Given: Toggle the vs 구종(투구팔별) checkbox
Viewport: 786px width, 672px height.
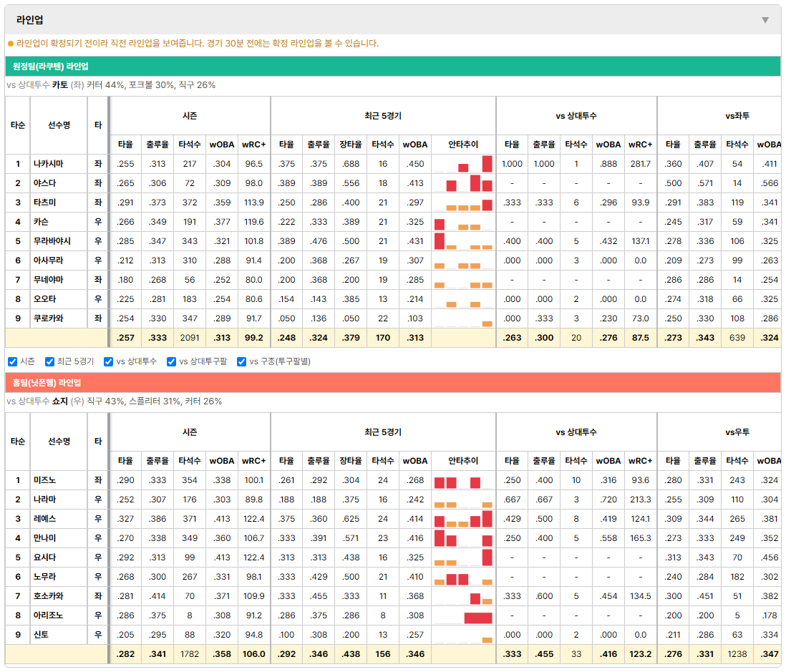Looking at the screenshot, I should [x=242, y=362].
